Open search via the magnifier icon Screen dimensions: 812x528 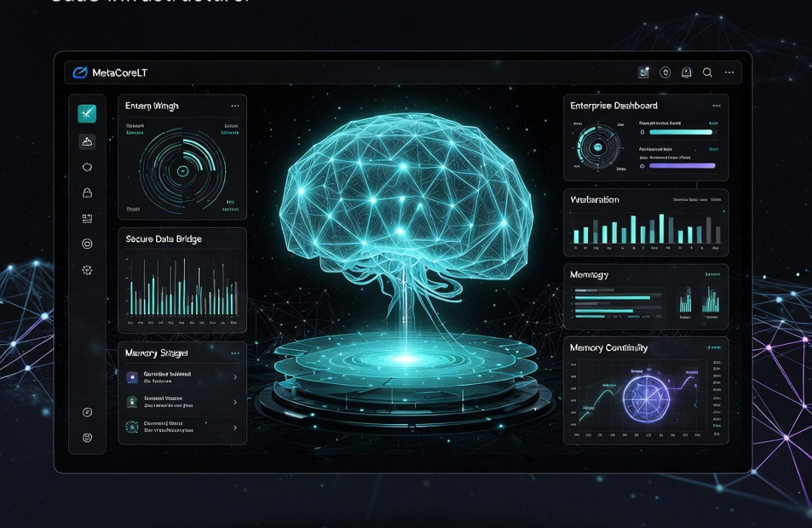click(x=707, y=73)
